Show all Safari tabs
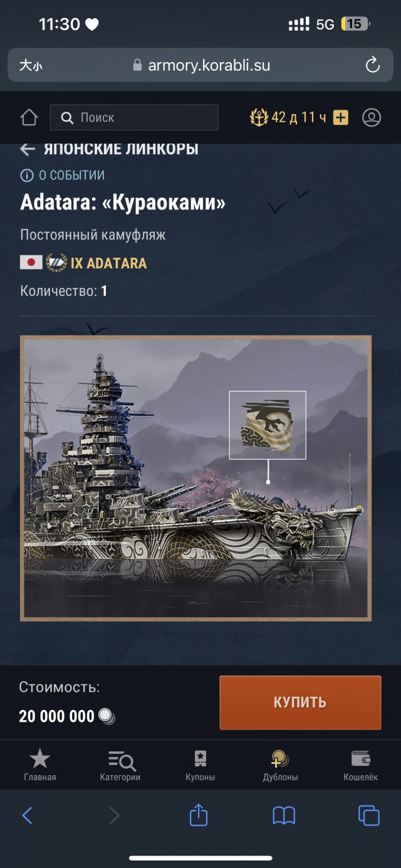 [369, 815]
